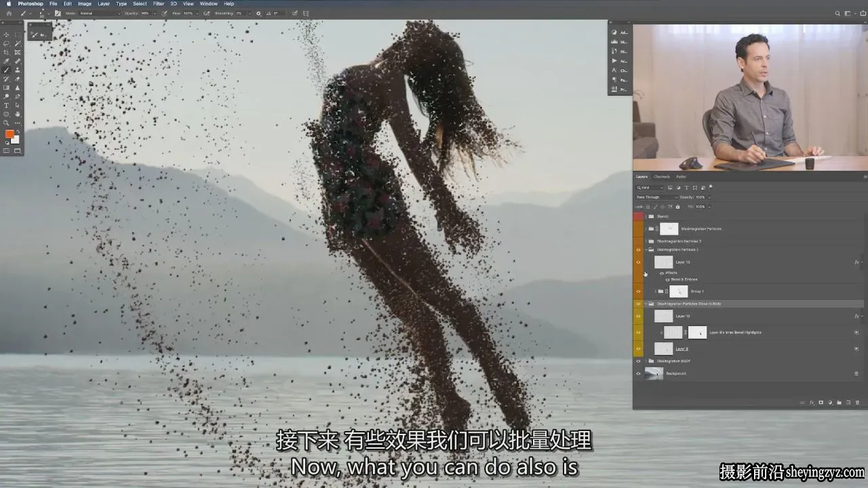Expand the Disintegration Particles 3 group
The image size is (868, 488).
(x=646, y=241)
